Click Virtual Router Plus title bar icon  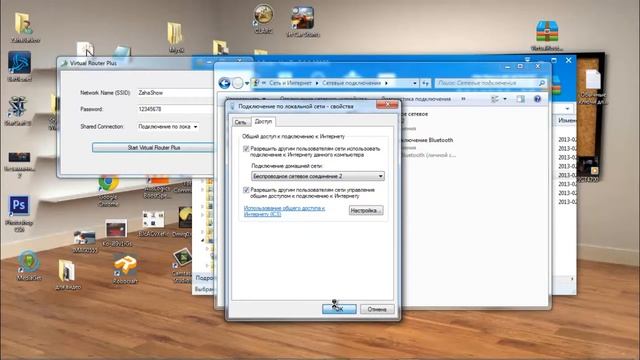click(x=64, y=63)
